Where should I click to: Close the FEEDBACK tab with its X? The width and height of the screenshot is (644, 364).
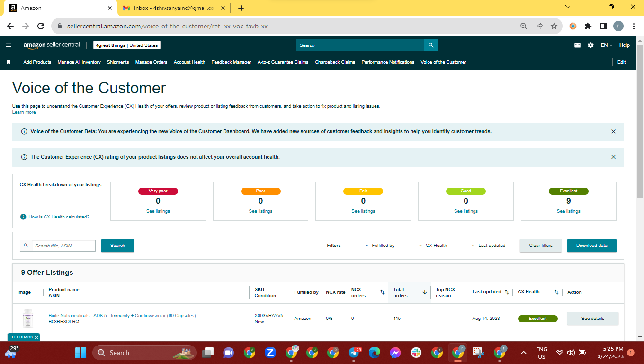click(36, 337)
